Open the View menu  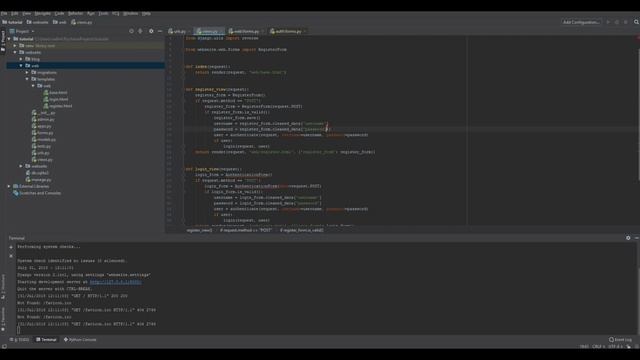tap(27, 13)
